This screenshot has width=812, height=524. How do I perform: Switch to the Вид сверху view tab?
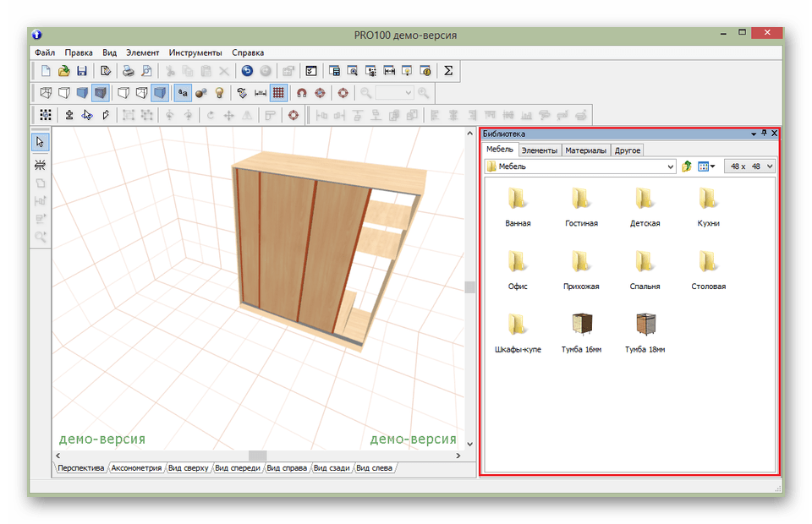coord(188,468)
